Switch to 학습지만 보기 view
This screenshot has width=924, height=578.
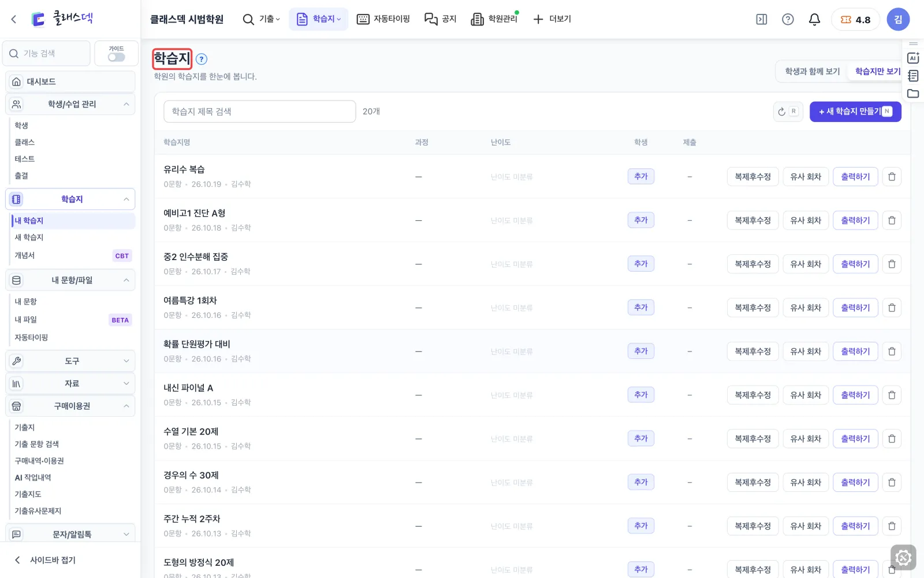tap(877, 71)
